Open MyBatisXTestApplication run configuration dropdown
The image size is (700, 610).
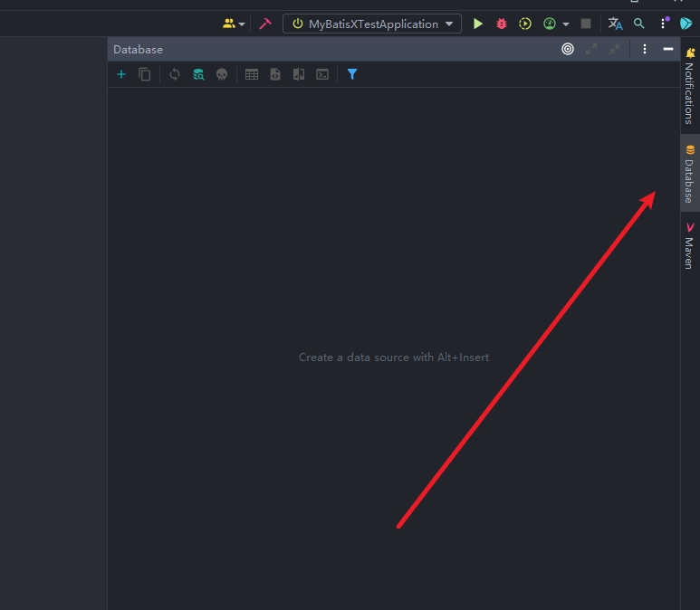coord(372,24)
